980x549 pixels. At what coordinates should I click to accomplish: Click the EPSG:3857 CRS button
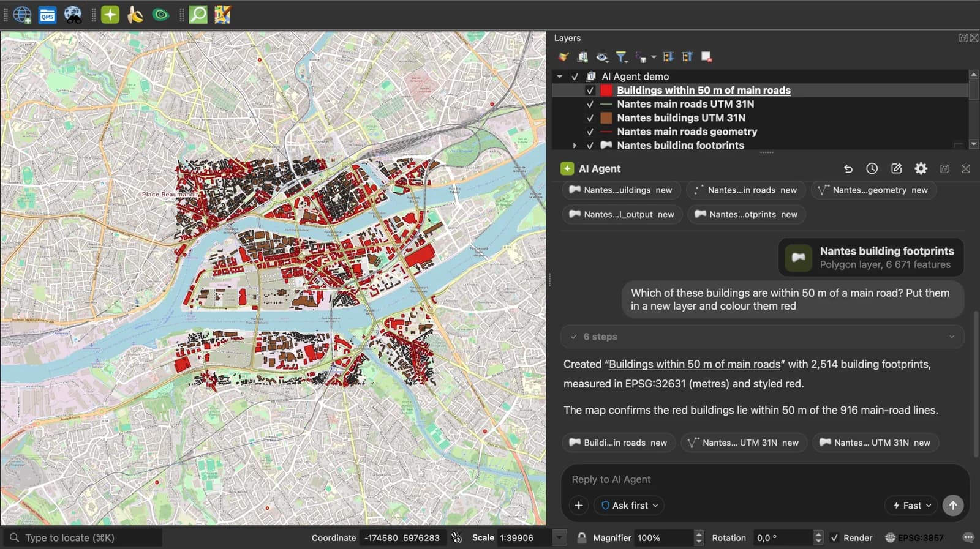click(914, 538)
